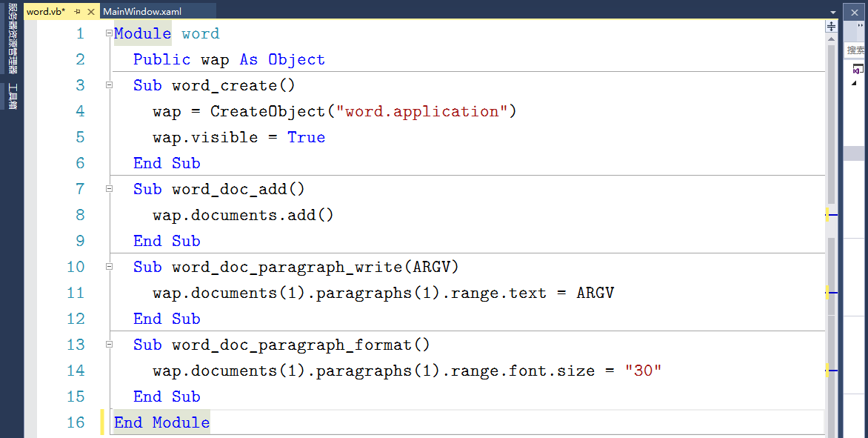Collapse the word_doc_paragraph_write Sub block
The image size is (868, 438).
109,267
